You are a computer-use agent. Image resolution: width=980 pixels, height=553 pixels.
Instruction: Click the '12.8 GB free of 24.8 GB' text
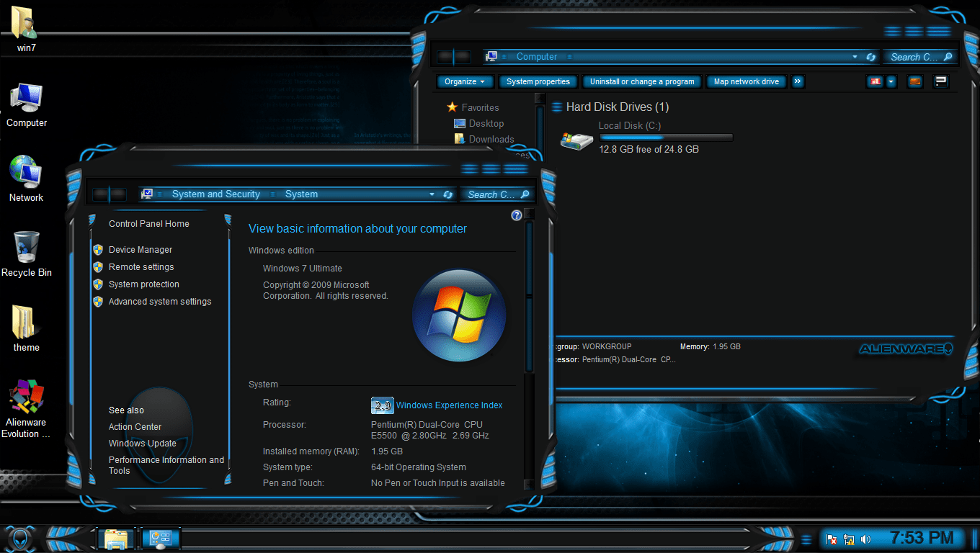click(x=649, y=150)
